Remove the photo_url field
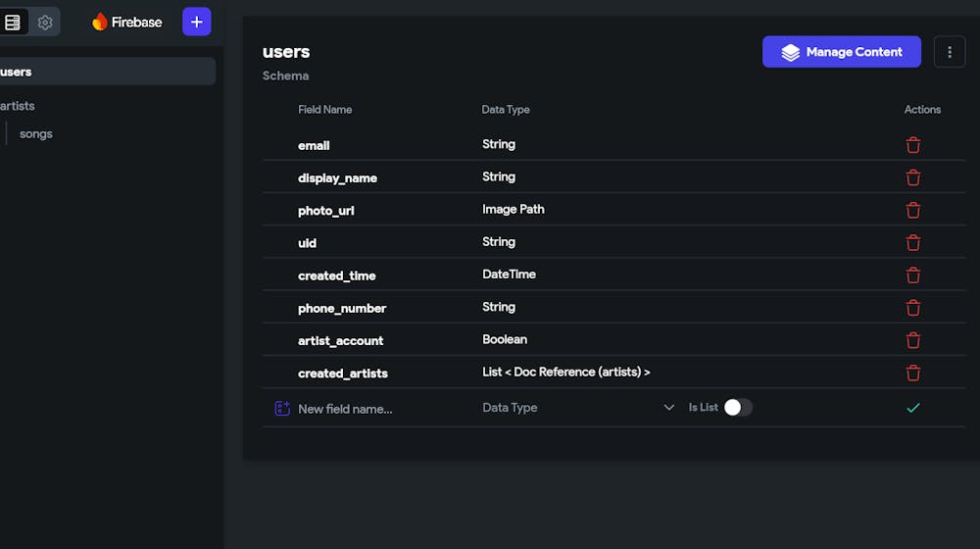Viewport: 980px width, 549px height. (x=913, y=210)
